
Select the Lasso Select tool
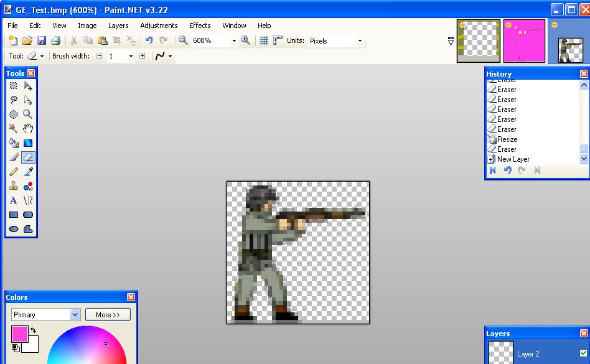[x=14, y=100]
